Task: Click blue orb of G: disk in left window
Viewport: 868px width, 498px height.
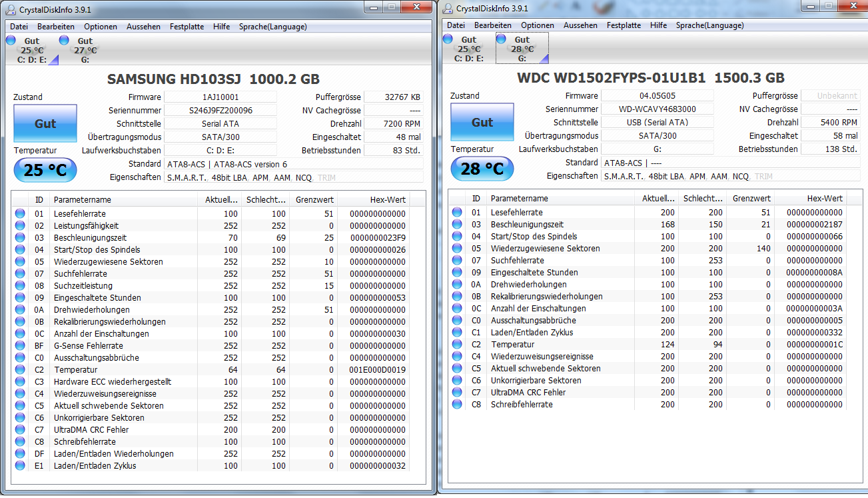Action: (x=64, y=40)
